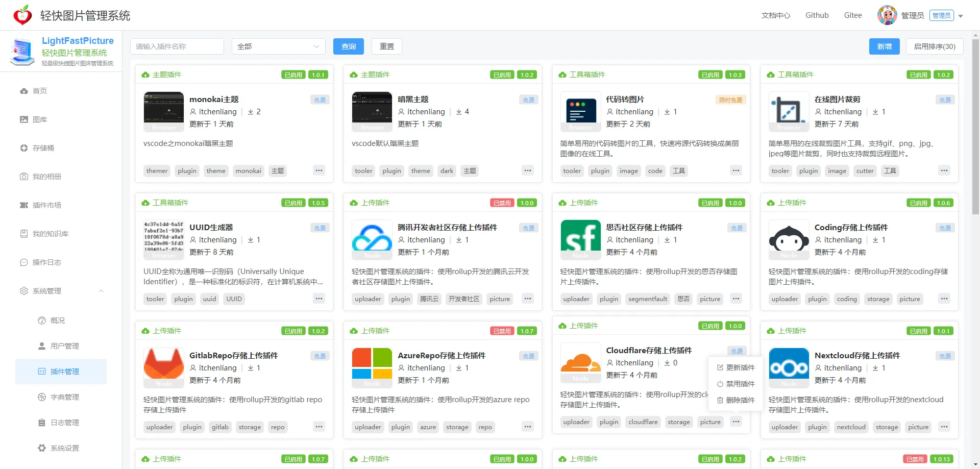Click the Coding monkey plugin icon
The image size is (980, 469).
(x=789, y=240)
